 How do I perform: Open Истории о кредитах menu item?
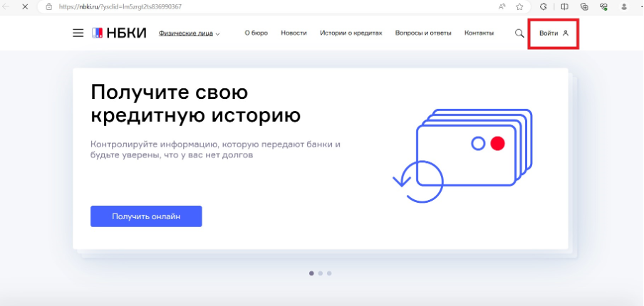click(x=351, y=33)
